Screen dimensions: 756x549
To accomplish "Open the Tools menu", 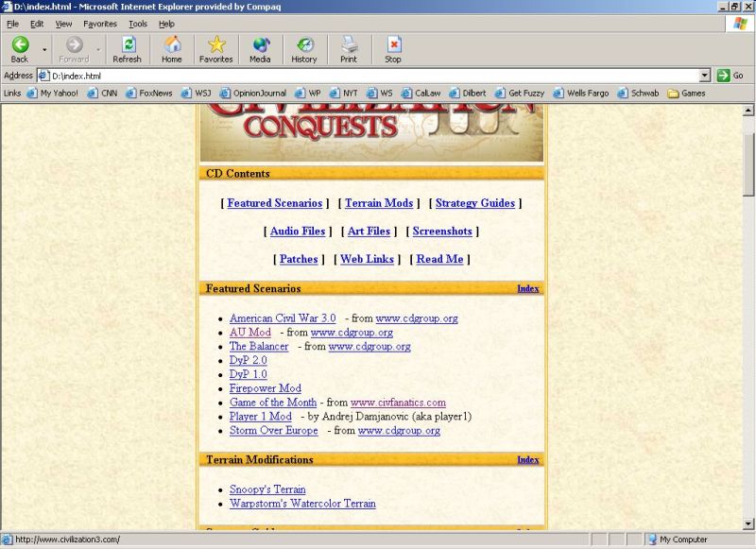I will 138,24.
